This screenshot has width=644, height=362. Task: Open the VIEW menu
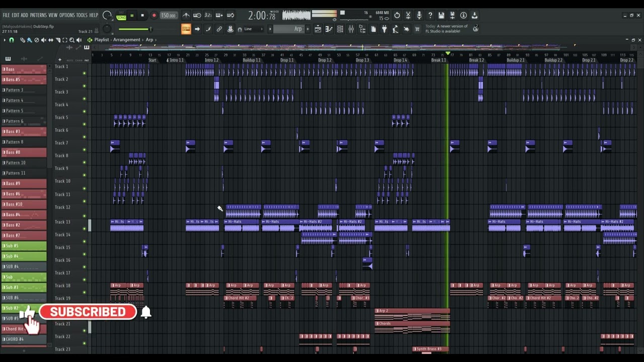pyautogui.click(x=53, y=16)
